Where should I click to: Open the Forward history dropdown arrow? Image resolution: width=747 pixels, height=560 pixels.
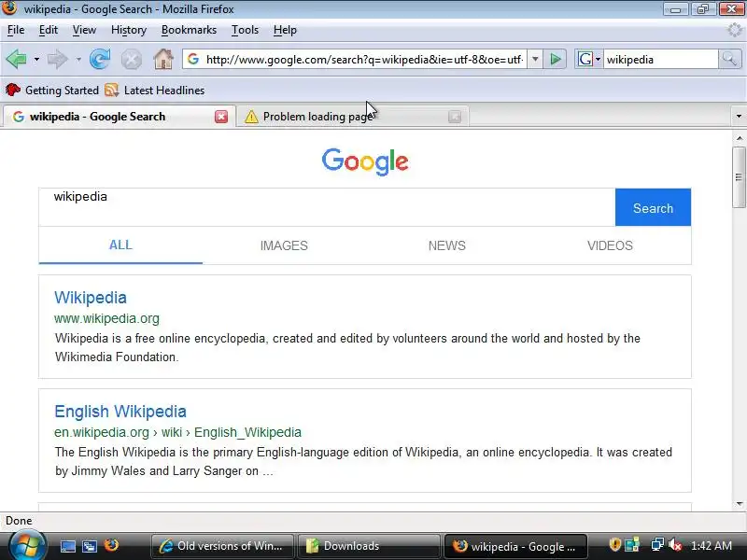[78, 60]
